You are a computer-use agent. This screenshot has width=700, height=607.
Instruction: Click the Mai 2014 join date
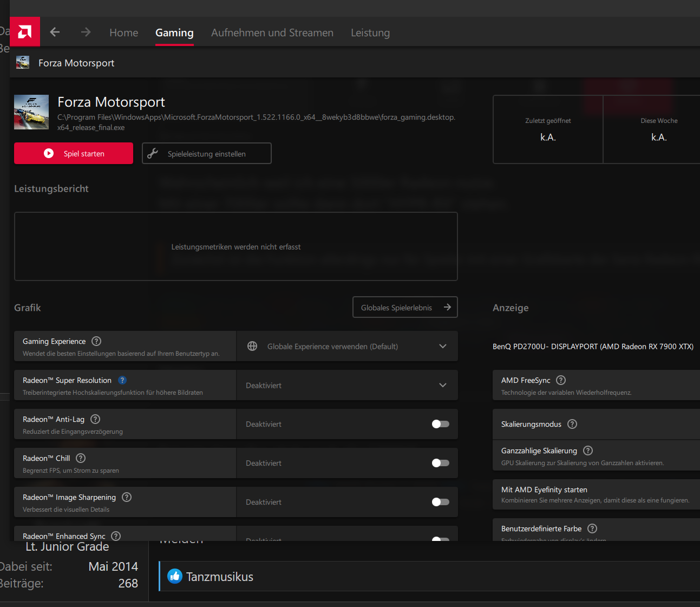[113, 566]
